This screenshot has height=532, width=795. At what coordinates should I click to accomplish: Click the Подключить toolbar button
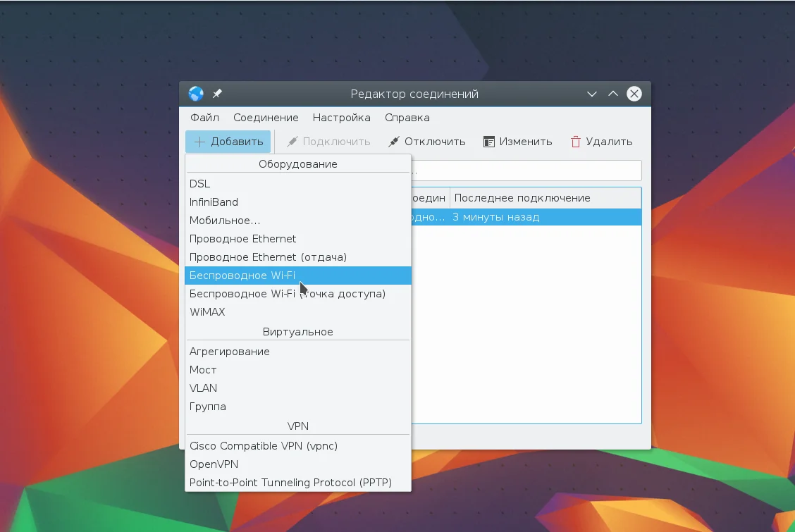[x=328, y=142]
